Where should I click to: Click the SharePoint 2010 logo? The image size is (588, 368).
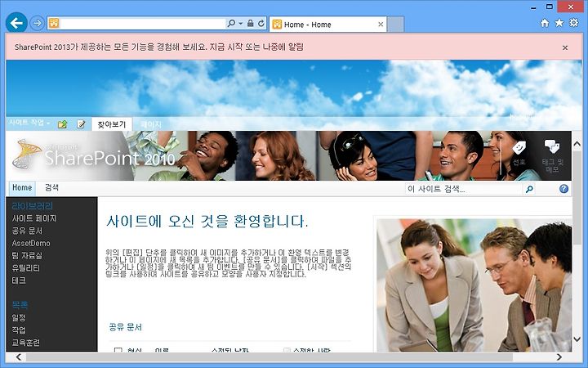click(x=94, y=155)
